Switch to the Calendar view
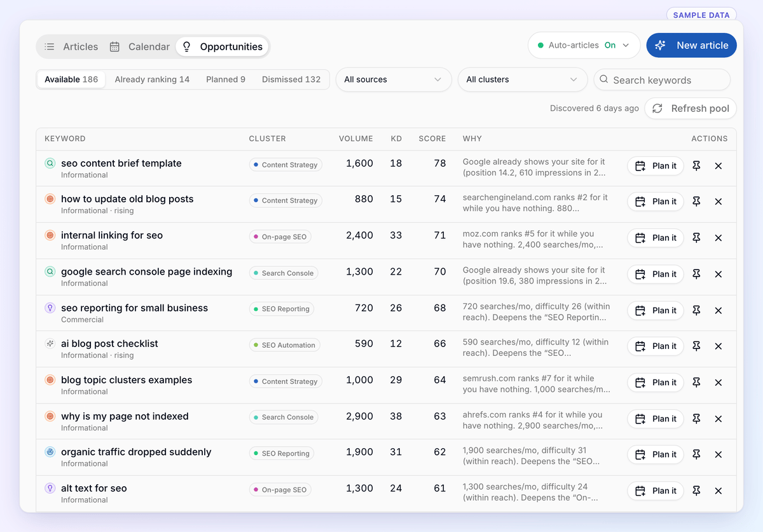763x532 pixels. 140,46
